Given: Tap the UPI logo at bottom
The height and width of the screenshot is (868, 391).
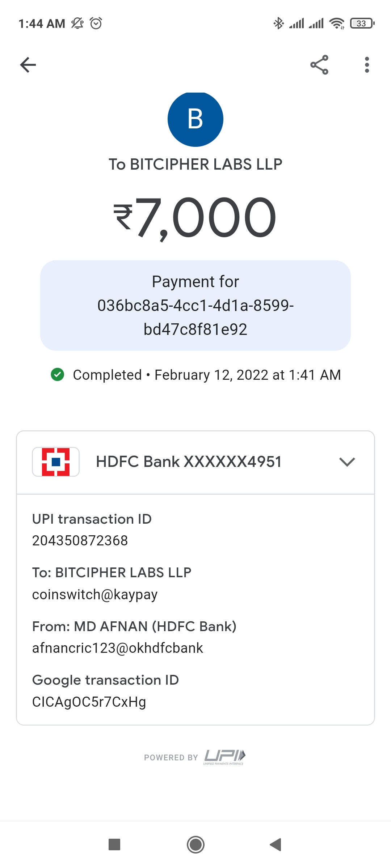Looking at the screenshot, I should [224, 756].
